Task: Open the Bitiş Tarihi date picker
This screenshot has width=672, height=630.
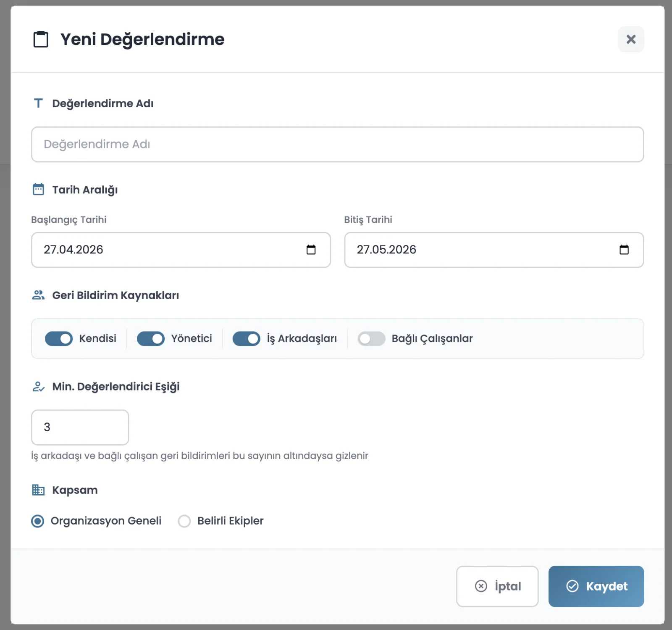Action: coord(625,249)
